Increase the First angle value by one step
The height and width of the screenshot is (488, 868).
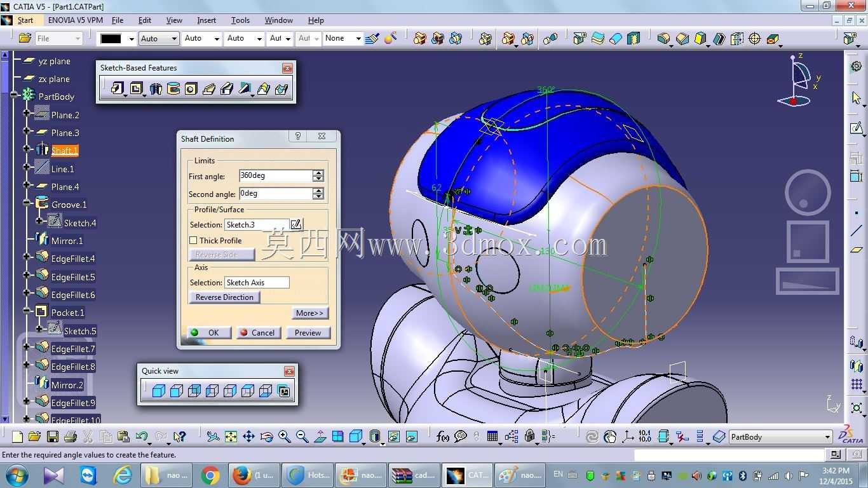pyautogui.click(x=318, y=173)
